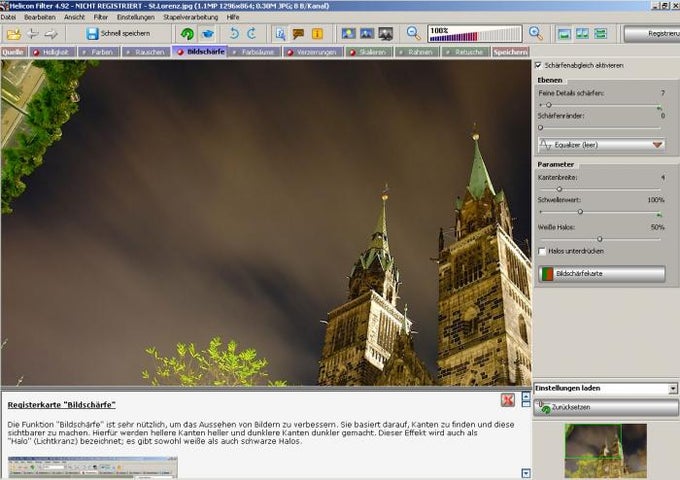This screenshot has width=680, height=480.
Task: Click green reset arrow beside Schwellenwert slider
Action: click(659, 214)
